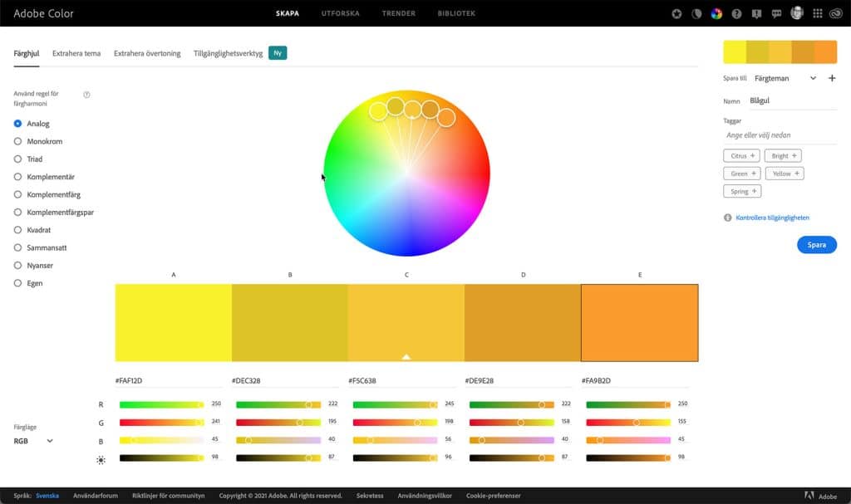
Task: Select the base color swatch C
Action: point(406,323)
